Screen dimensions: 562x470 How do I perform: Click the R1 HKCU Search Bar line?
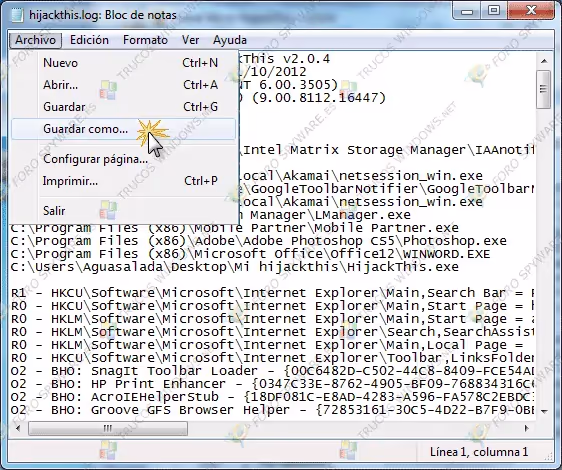pos(272,293)
